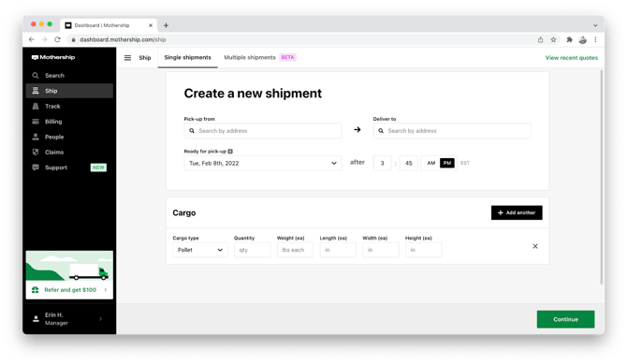This screenshot has width=627, height=364.
Task: Open Search from the sidebar
Action: click(x=69, y=75)
